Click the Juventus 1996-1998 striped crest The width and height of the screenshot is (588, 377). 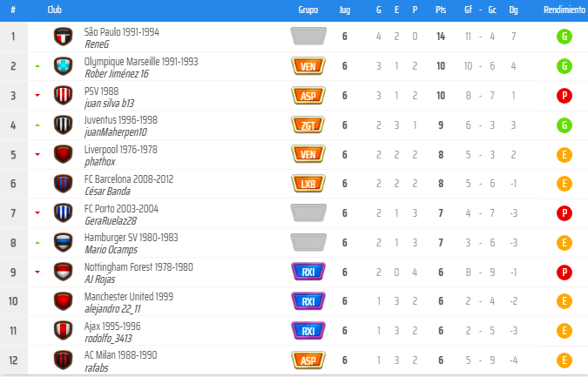[62, 125]
